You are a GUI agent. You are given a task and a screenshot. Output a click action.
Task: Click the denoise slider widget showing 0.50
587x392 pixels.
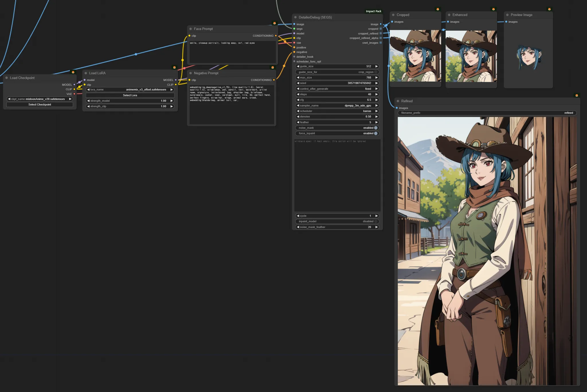[x=337, y=117]
